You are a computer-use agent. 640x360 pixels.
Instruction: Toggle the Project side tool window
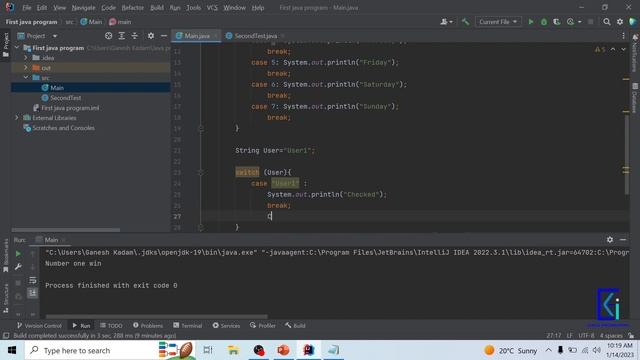[6, 45]
